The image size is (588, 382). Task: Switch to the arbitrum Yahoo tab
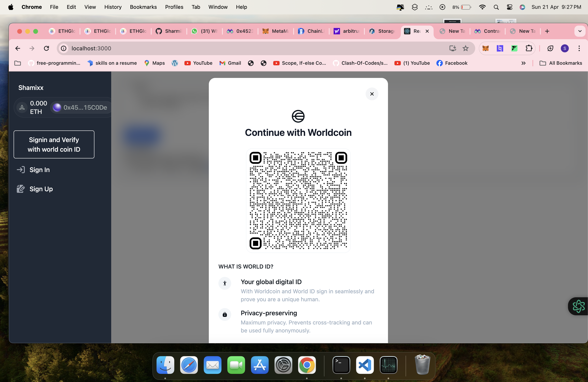pos(347,31)
